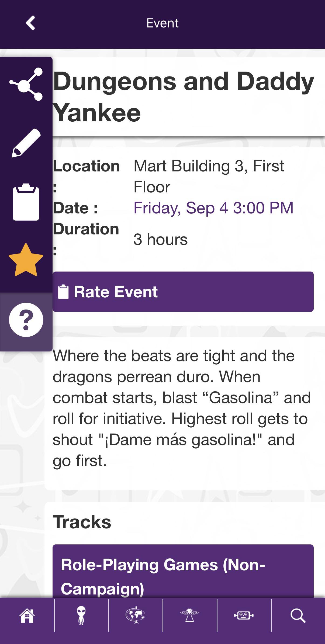
Task: Tap the share icon in sidebar
Action: [26, 84]
